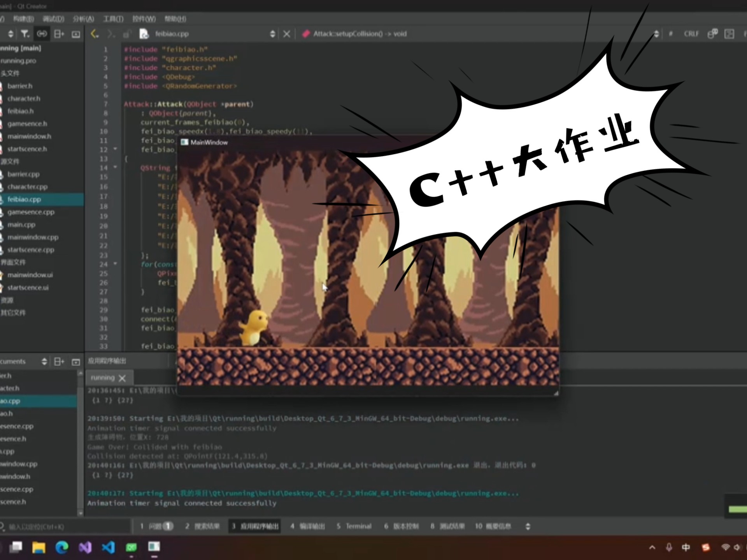Click the split editor icon at top right
Screen dimensions: 747x560
729,34
